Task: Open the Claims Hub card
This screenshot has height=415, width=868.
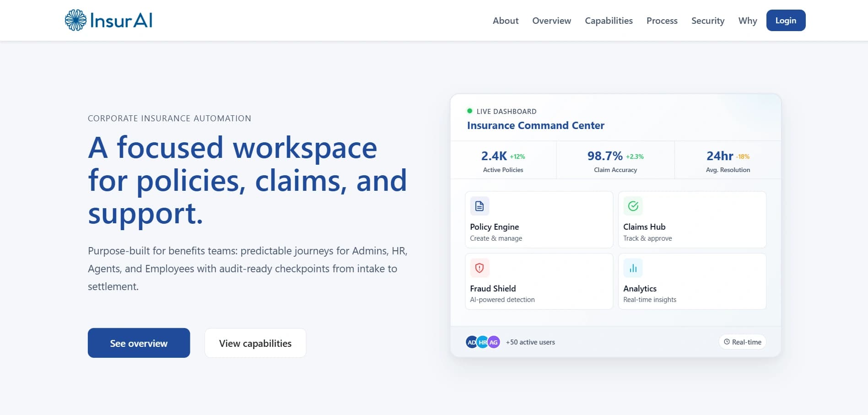Action: 692,220
